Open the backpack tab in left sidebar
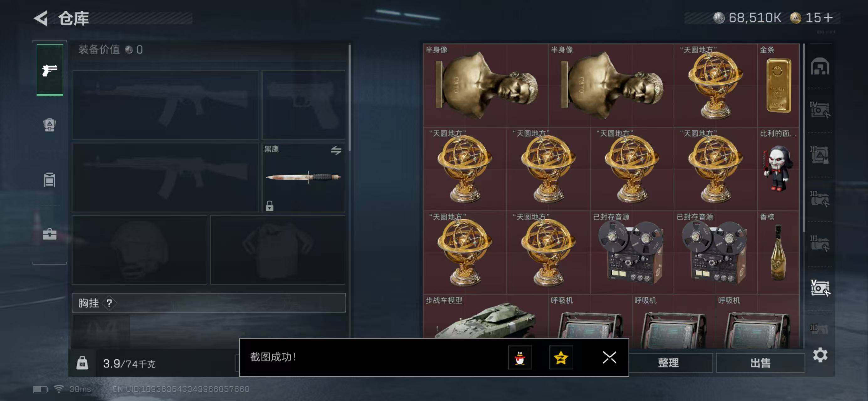The width and height of the screenshot is (868, 401). [50, 125]
